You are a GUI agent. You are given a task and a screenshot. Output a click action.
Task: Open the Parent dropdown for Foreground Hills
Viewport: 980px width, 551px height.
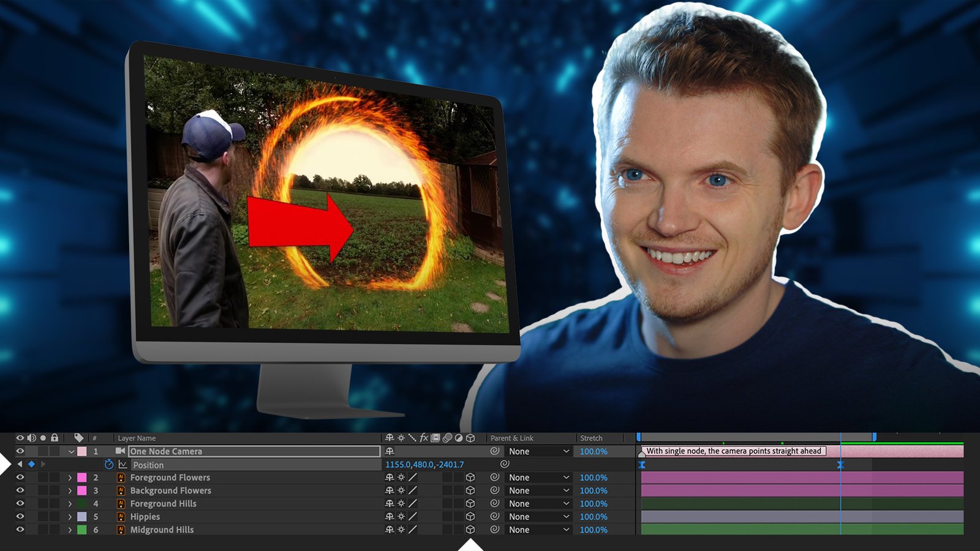click(x=538, y=503)
